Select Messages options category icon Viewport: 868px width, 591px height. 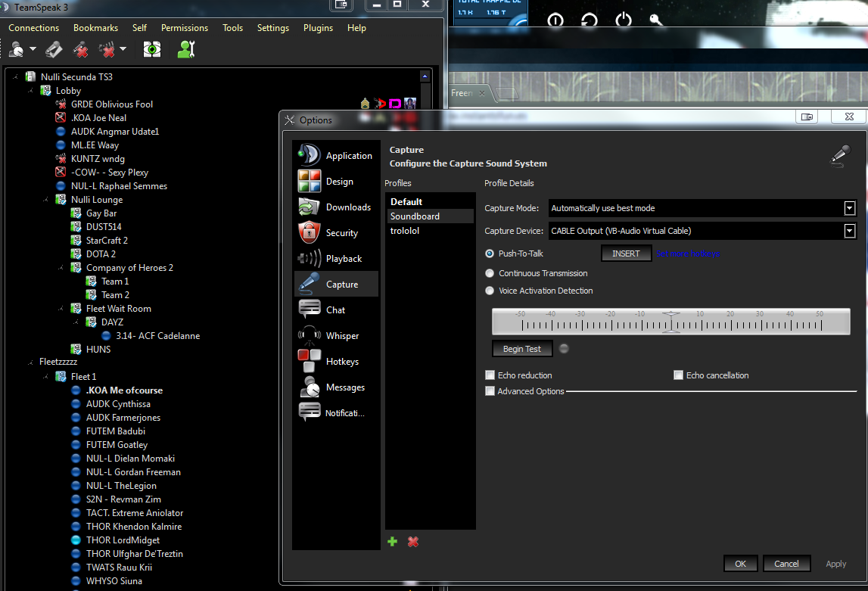point(309,387)
